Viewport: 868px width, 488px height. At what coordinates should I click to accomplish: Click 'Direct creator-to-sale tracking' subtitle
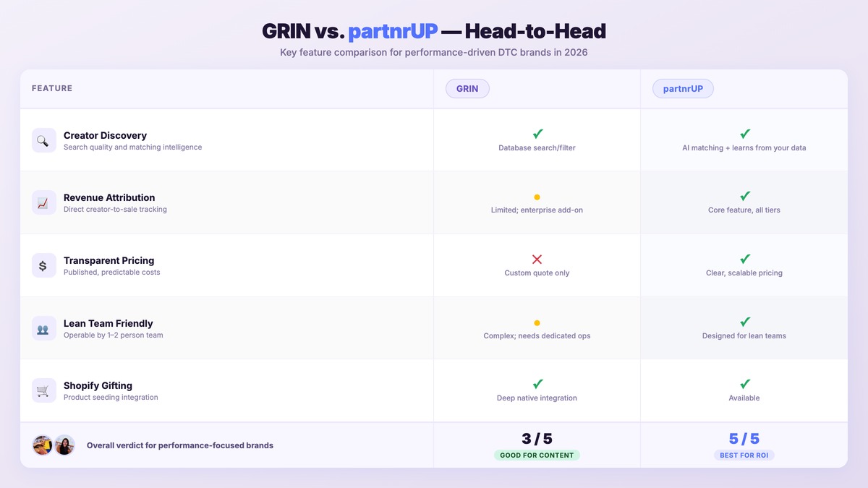(x=115, y=210)
